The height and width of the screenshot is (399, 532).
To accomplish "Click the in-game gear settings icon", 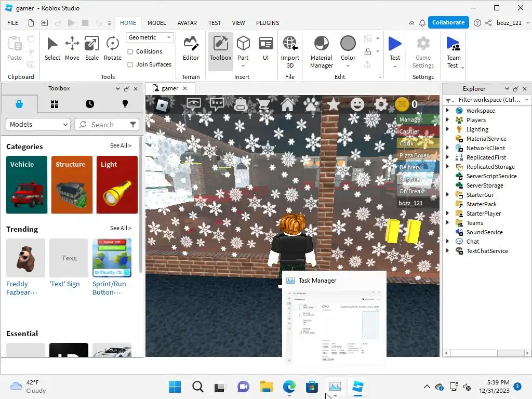I will (381, 104).
